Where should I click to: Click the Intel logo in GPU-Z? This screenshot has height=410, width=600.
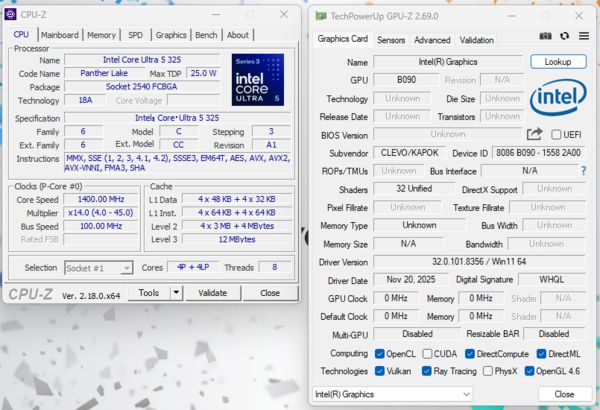point(558,97)
